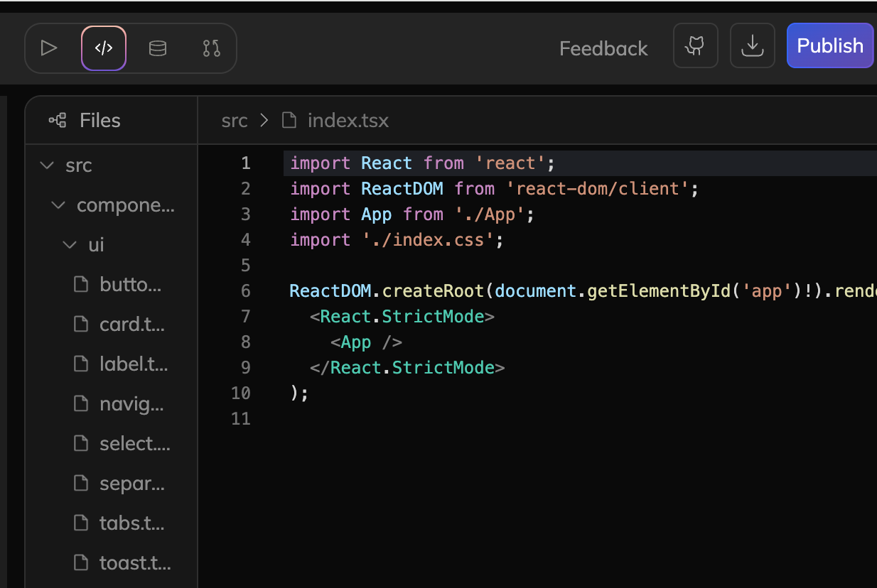Collapse the src folder
The width and height of the screenshot is (877, 588).
[x=48, y=165]
